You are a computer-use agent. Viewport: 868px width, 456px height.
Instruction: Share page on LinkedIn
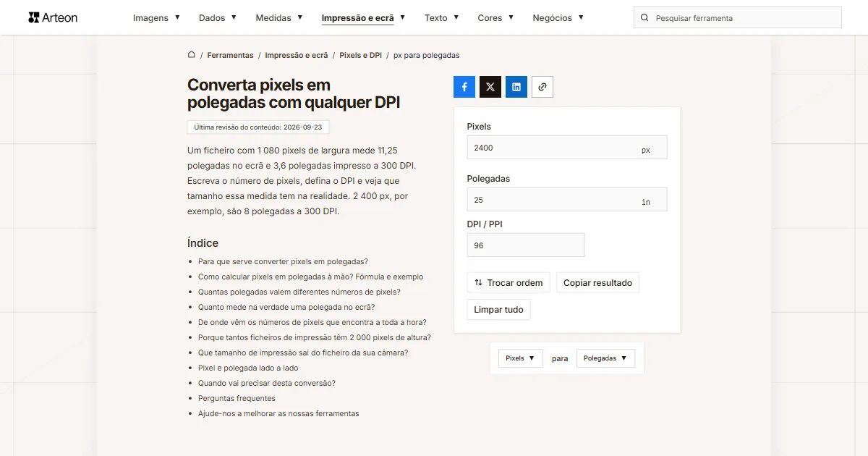[x=516, y=87]
